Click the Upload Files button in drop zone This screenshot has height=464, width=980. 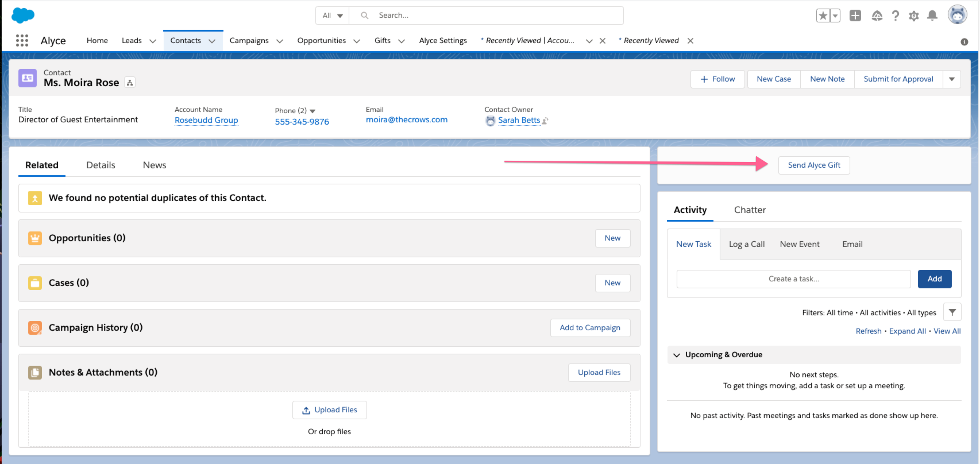(330, 410)
